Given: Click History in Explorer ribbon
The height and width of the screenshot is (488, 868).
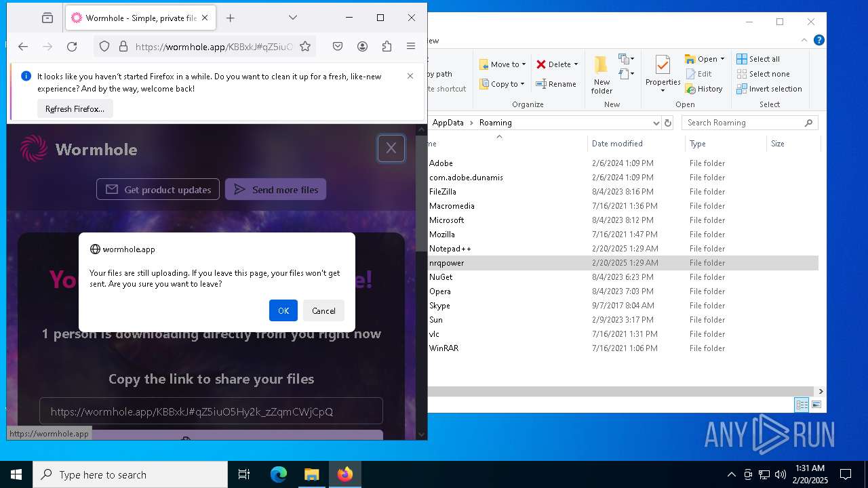Looking at the screenshot, I should point(704,89).
